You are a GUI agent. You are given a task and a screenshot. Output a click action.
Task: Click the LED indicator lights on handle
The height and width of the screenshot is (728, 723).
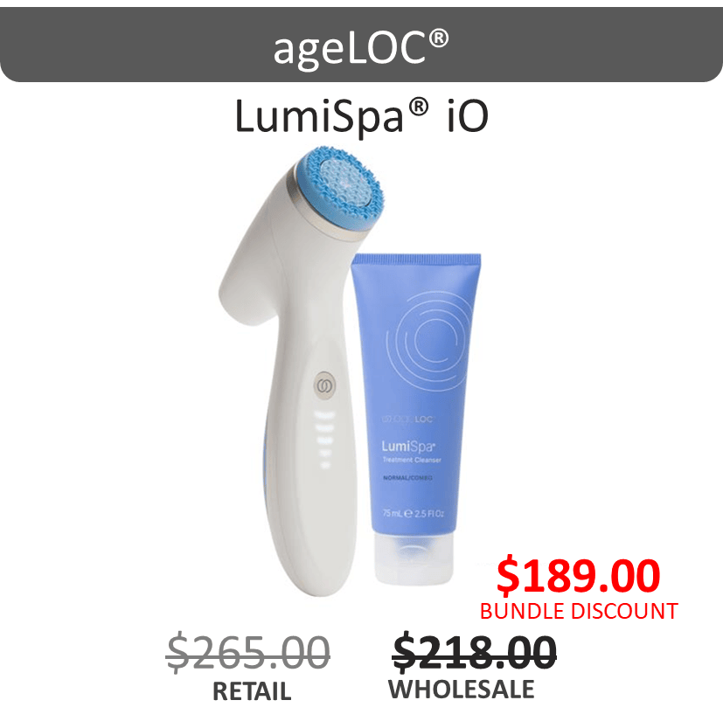tap(324, 440)
